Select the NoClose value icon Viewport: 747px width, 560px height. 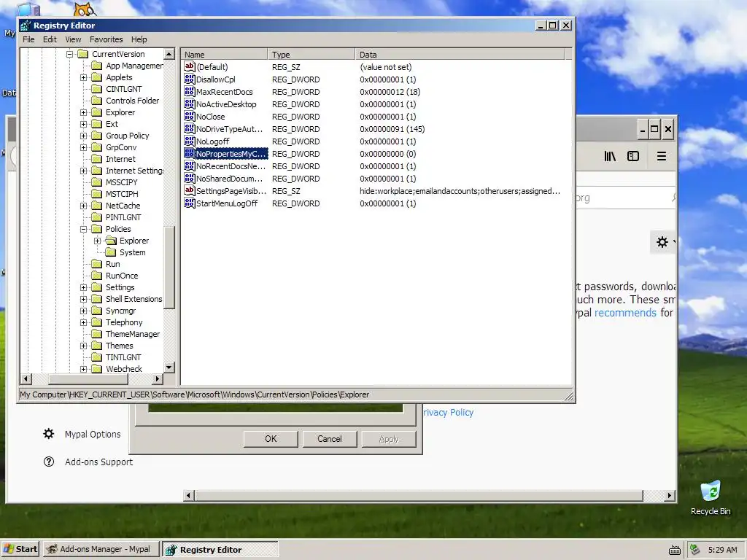tap(190, 116)
